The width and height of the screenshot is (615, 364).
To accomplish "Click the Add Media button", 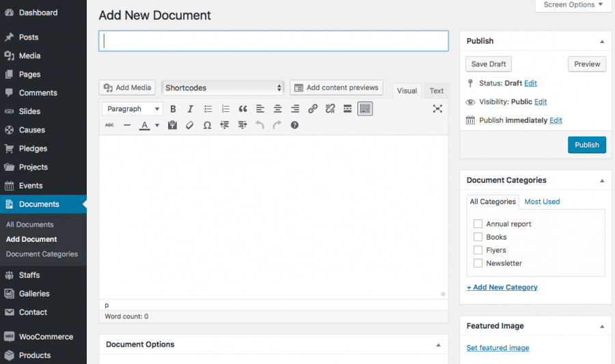I will (x=127, y=88).
